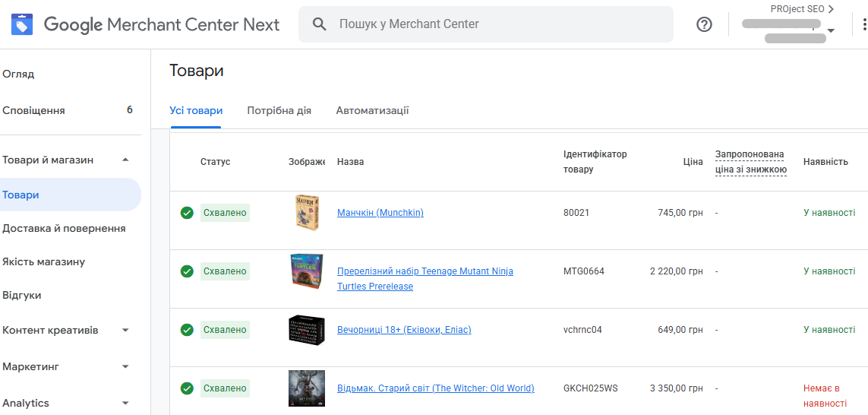Open Доставка й повернення in the sidebar
868x415 pixels.
(x=65, y=229)
